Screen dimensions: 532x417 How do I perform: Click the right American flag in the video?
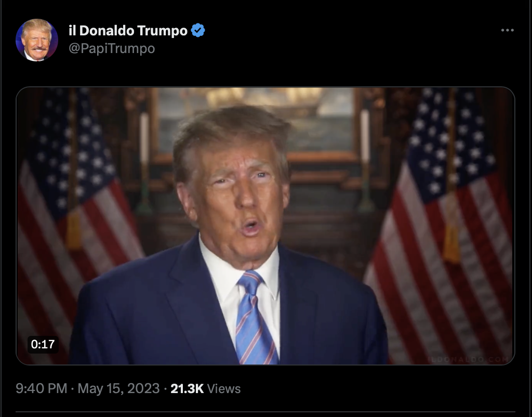pyautogui.click(x=441, y=217)
